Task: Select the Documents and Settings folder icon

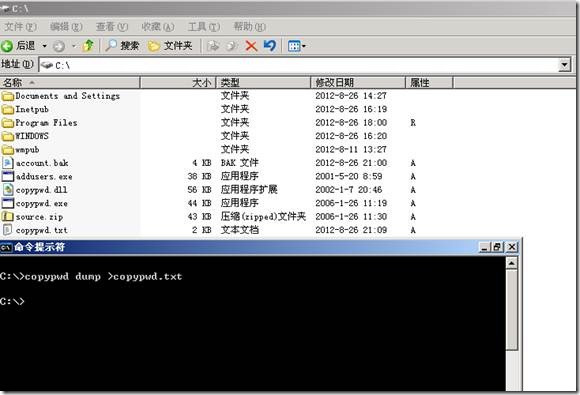Action: (7, 96)
